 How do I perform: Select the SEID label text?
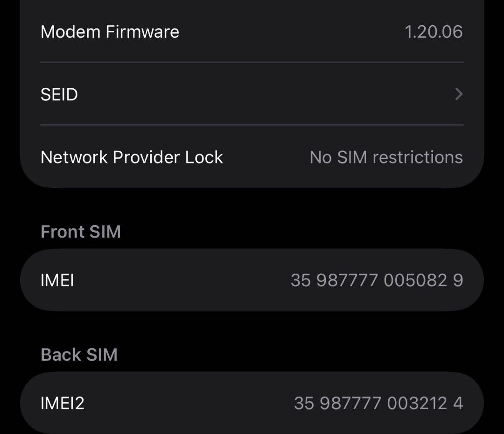point(59,94)
